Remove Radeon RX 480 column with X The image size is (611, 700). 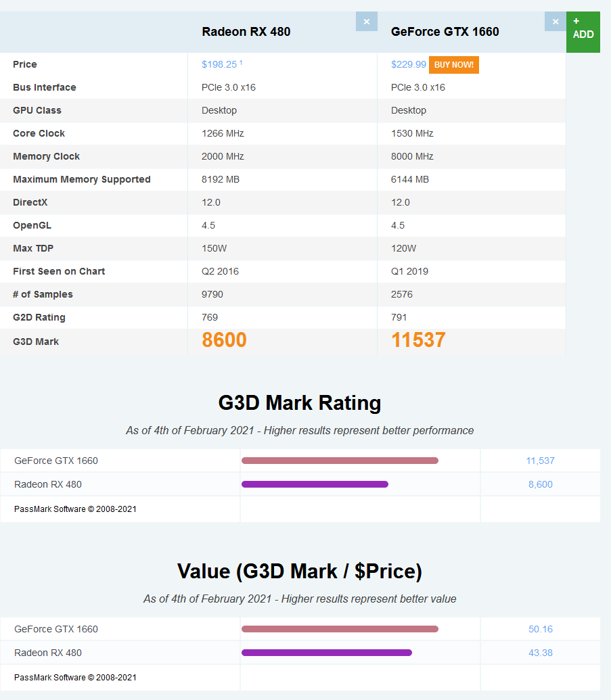click(x=366, y=22)
